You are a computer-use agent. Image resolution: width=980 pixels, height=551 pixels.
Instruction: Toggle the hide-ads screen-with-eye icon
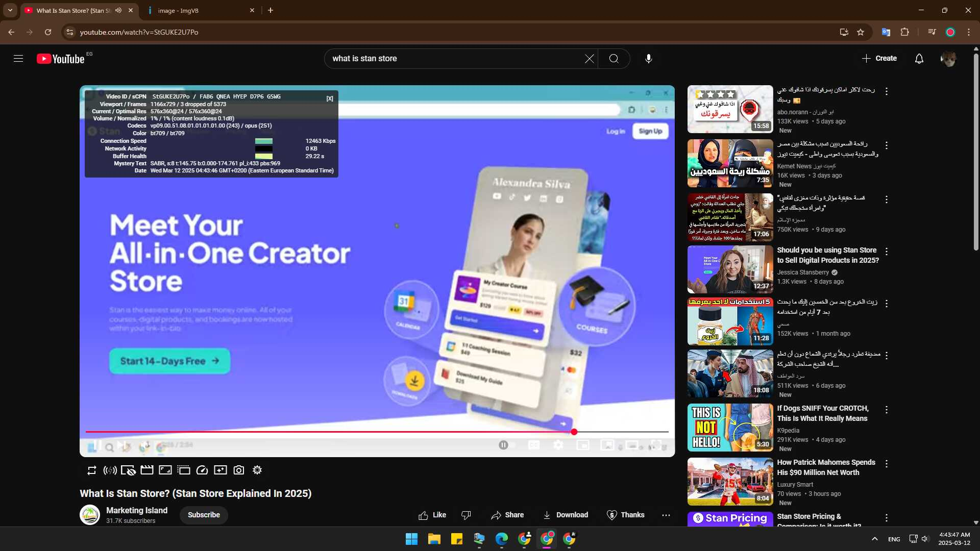(x=128, y=470)
